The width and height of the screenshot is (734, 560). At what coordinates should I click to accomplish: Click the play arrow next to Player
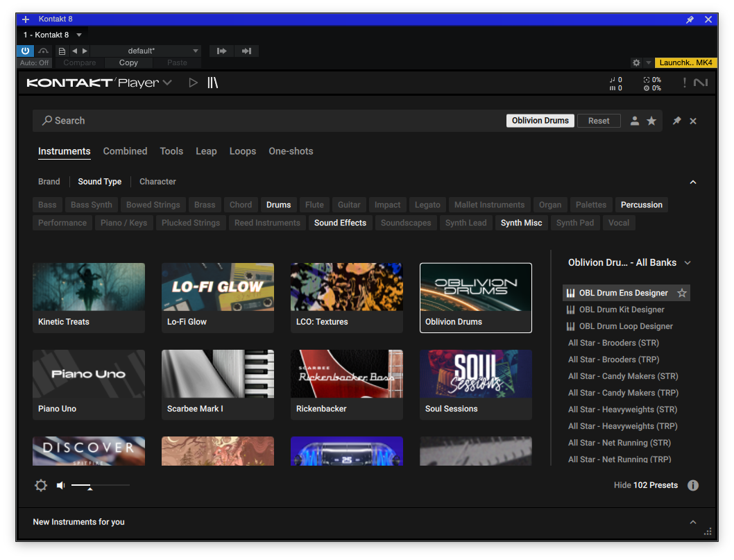pyautogui.click(x=193, y=83)
